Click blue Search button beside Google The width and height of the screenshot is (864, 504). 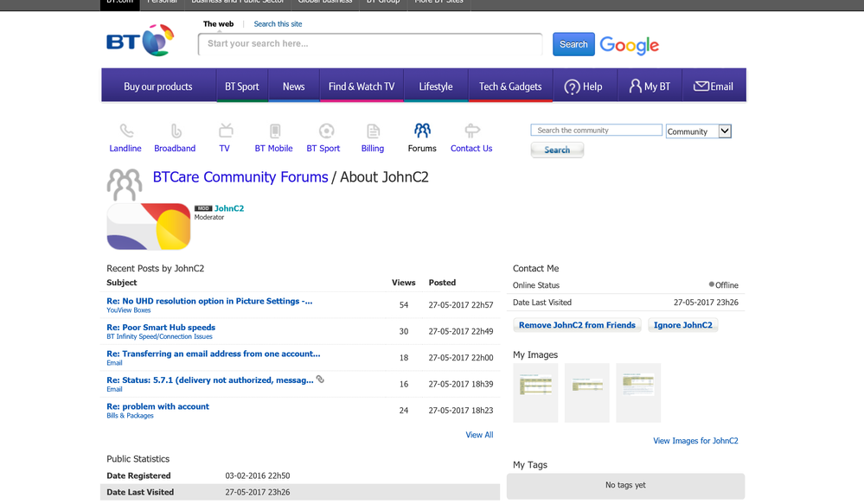pos(573,44)
